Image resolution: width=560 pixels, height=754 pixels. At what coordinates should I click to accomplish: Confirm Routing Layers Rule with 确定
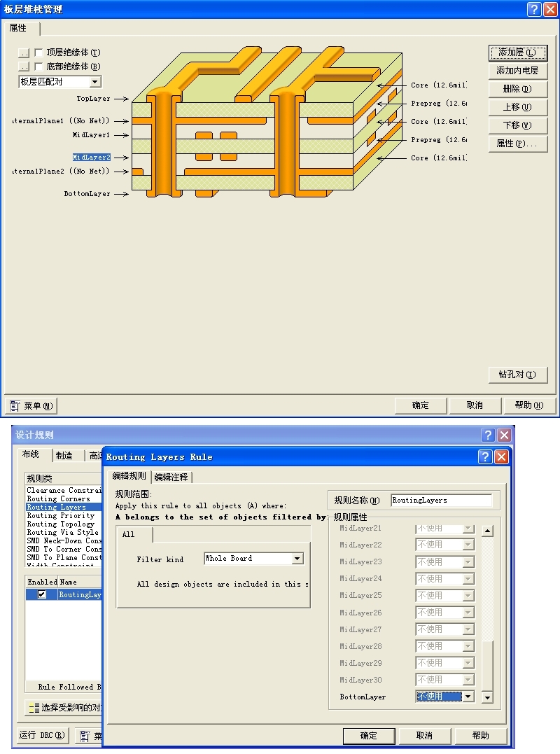pos(369,736)
